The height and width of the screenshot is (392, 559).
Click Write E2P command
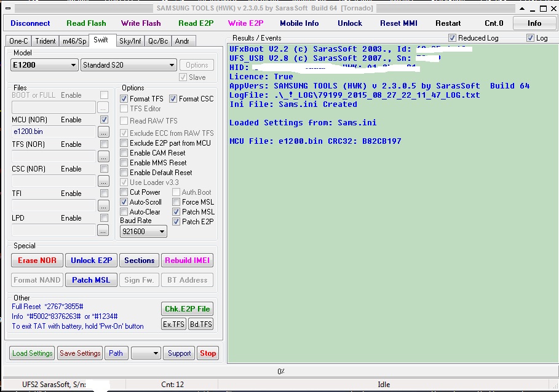point(245,23)
